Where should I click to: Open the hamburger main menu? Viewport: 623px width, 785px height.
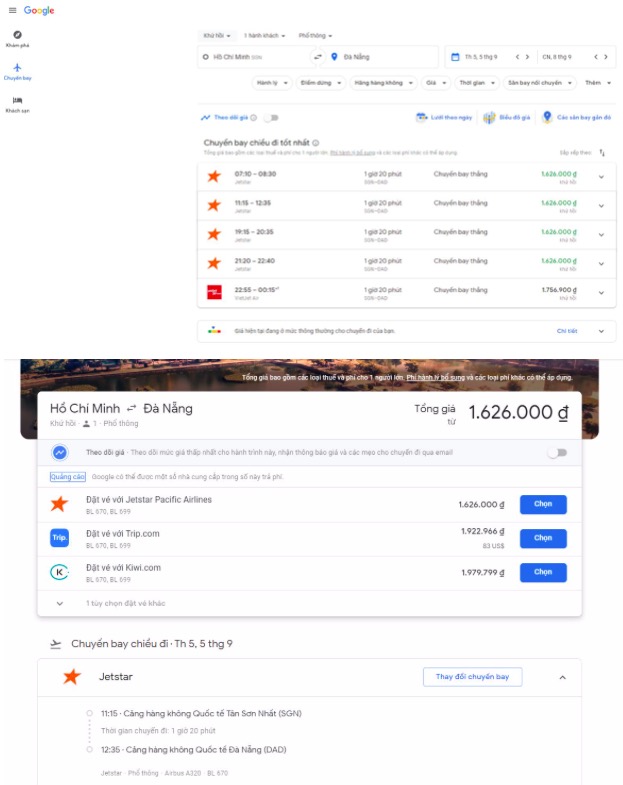[x=12, y=10]
